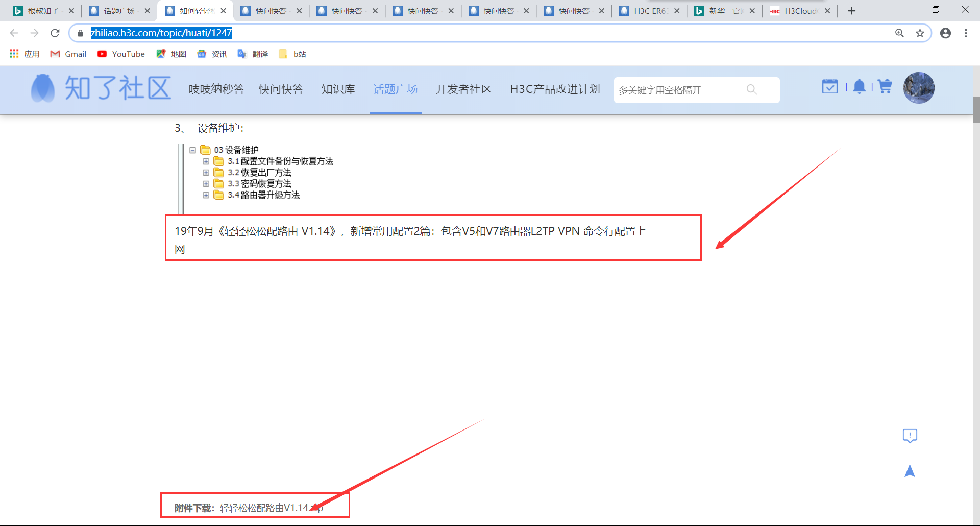The height and width of the screenshot is (526, 980).
Task: Close the H3C ER6 tab
Action: pyautogui.click(x=677, y=11)
